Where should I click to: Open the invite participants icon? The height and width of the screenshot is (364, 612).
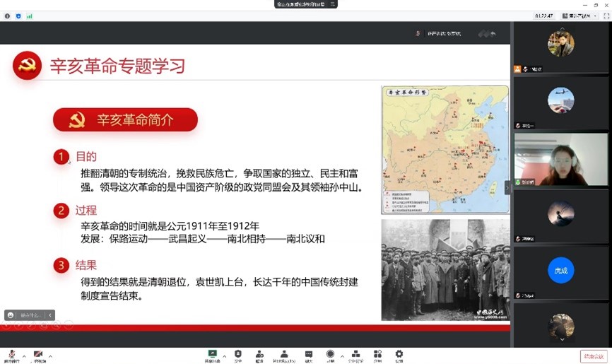259,354
